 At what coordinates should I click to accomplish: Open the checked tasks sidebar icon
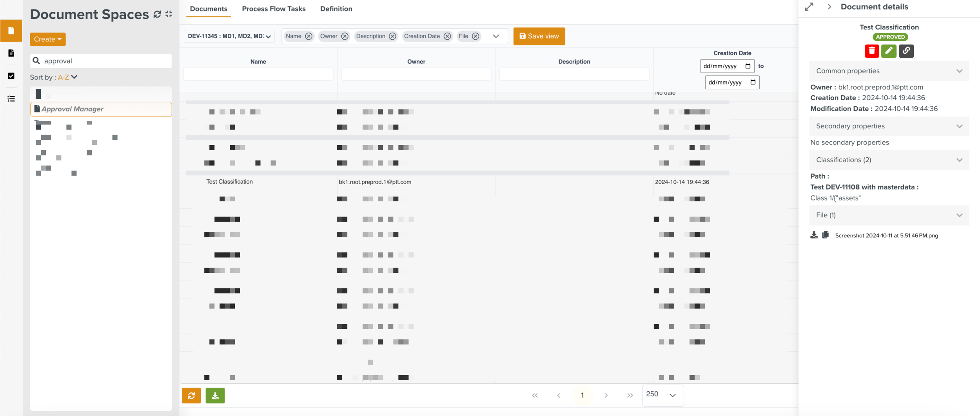click(x=11, y=76)
